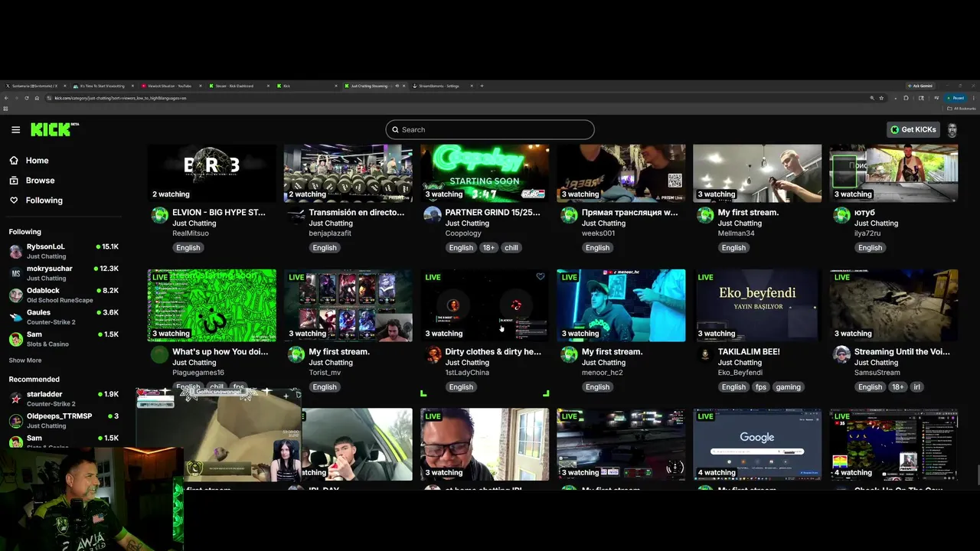The image size is (980, 551).
Task: Select the chill tag under Coopology
Action: coord(511,248)
